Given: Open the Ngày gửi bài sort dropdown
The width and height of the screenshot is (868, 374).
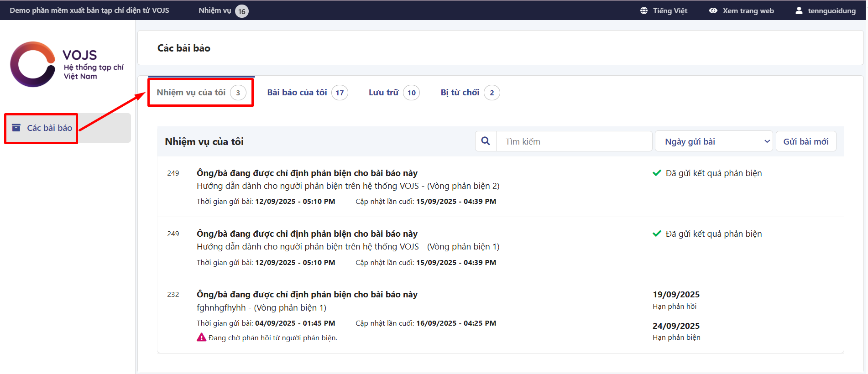Looking at the screenshot, I should pyautogui.click(x=713, y=141).
